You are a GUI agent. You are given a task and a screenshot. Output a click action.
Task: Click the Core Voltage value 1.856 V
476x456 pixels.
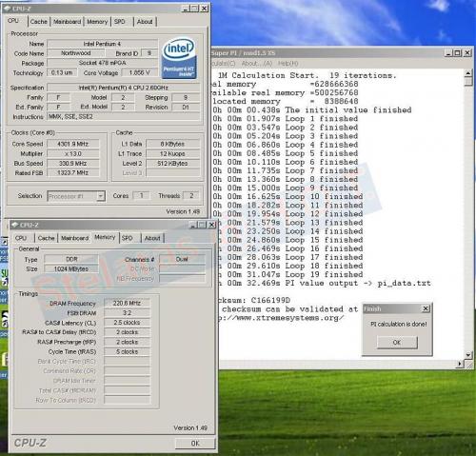(139, 72)
